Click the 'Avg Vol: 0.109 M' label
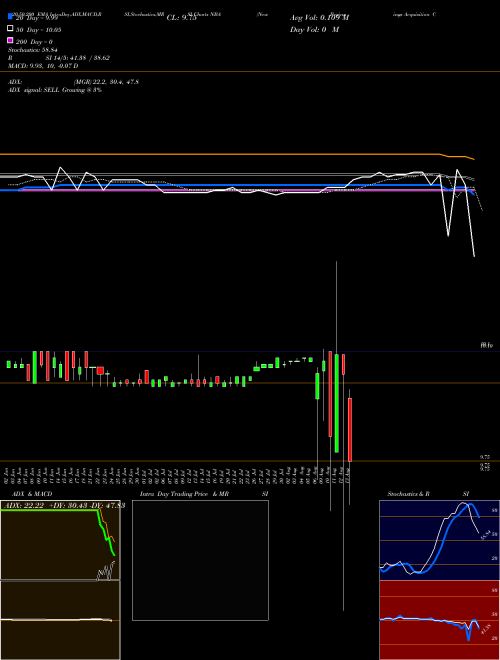 [x=319, y=18]
